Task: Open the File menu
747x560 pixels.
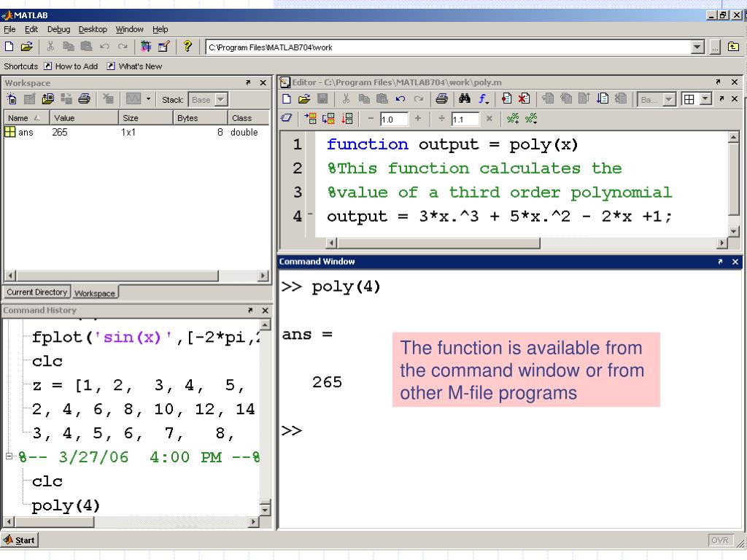Action: [9, 29]
